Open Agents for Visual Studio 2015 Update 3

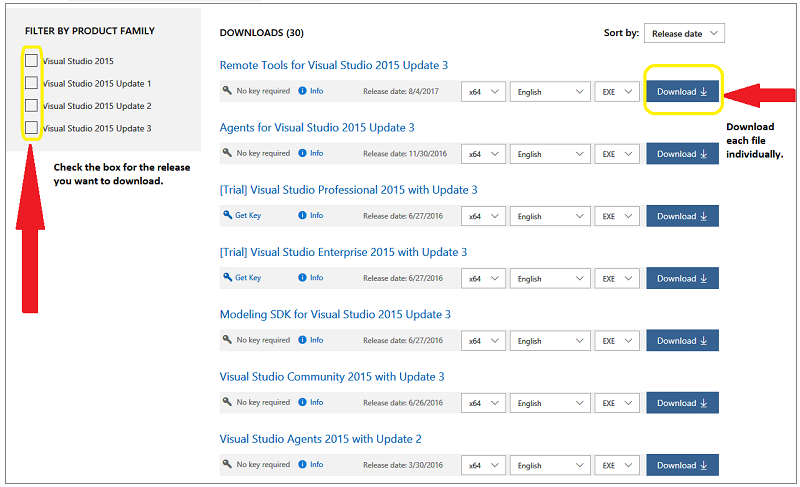coord(317,127)
